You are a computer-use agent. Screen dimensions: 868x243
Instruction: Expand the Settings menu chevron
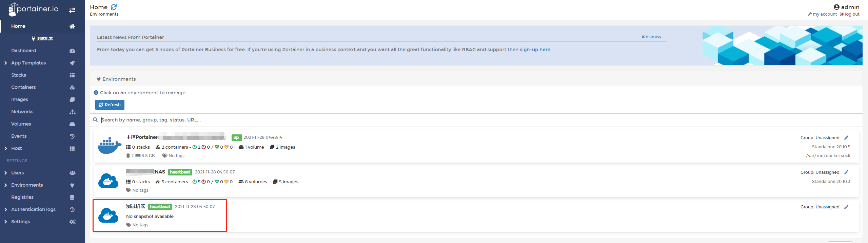(5, 222)
